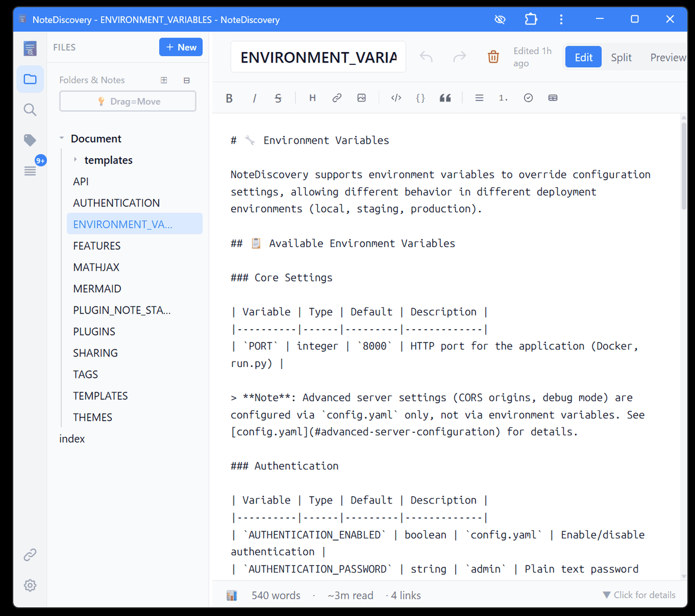Screen dimensions: 695x616
Task: Switch to Split view mode
Action: point(621,57)
